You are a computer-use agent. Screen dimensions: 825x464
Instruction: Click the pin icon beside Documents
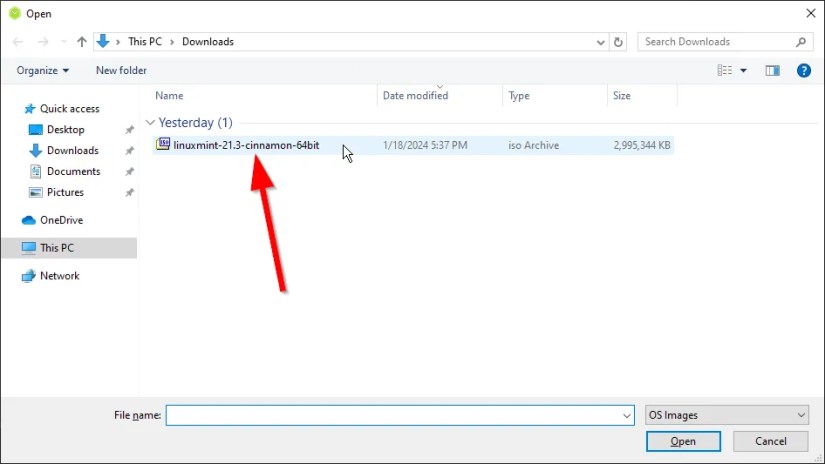click(129, 172)
